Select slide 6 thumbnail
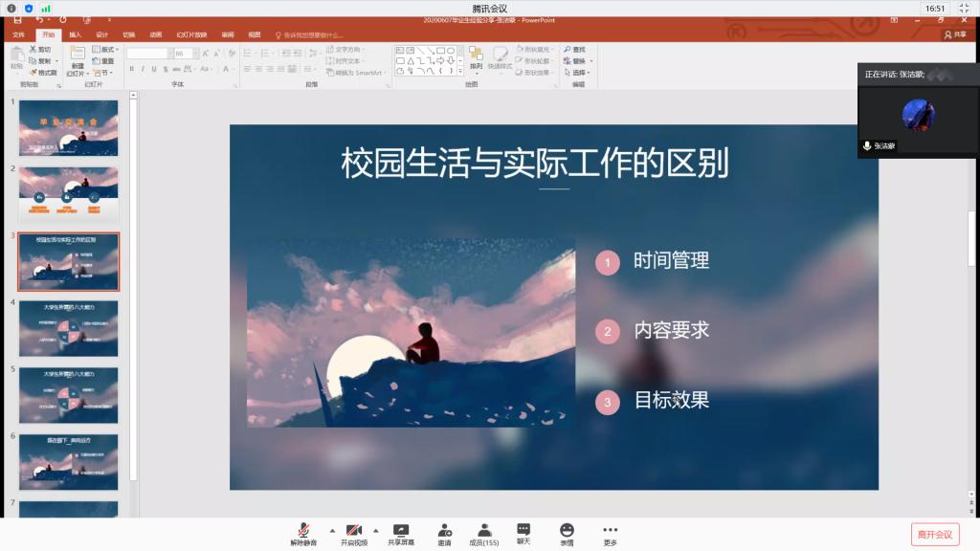Image resolution: width=980 pixels, height=551 pixels. pyautogui.click(x=68, y=462)
